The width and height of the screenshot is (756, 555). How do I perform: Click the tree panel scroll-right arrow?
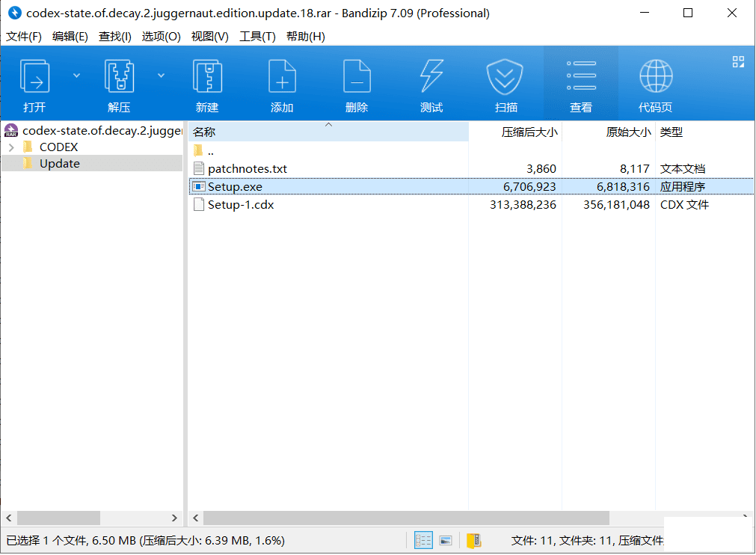(174, 518)
